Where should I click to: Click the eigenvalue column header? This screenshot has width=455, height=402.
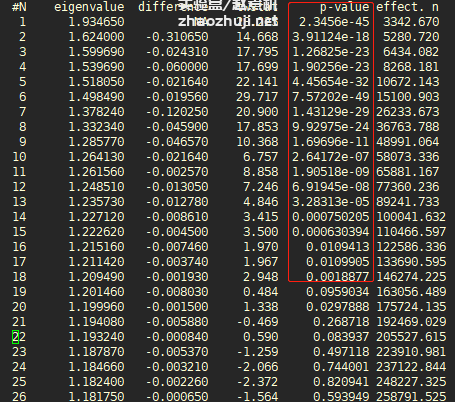[89, 7]
